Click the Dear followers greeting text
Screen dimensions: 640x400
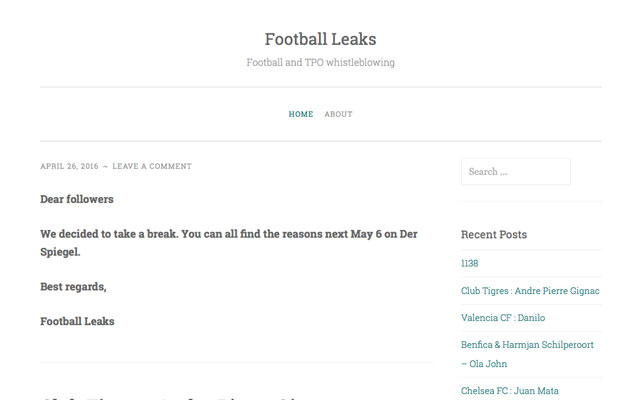[x=77, y=199]
